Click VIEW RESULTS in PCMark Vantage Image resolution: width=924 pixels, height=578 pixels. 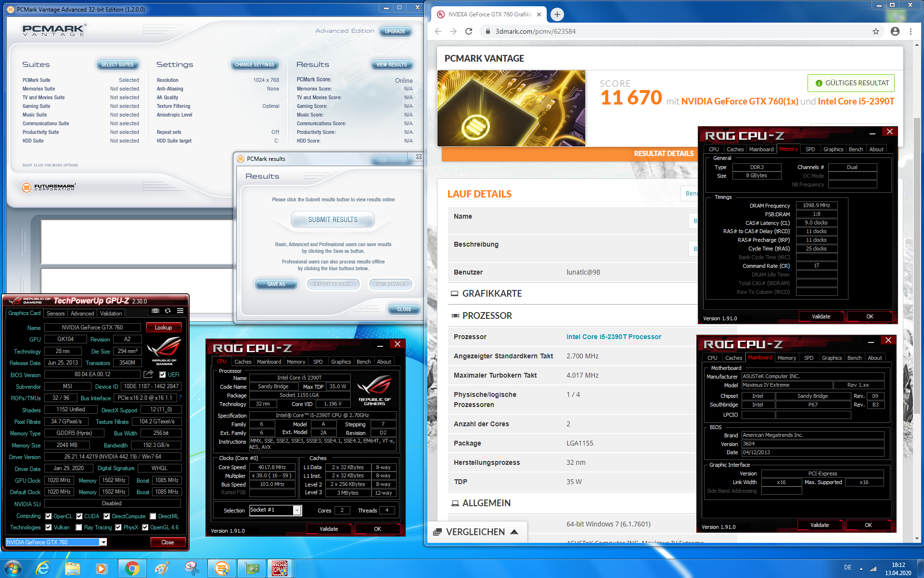click(x=392, y=65)
